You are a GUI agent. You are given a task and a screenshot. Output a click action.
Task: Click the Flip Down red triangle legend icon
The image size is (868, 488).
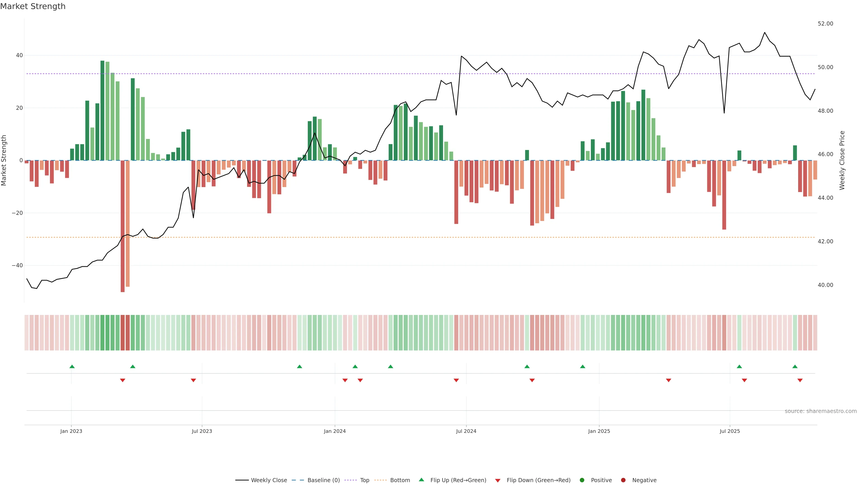click(x=498, y=481)
